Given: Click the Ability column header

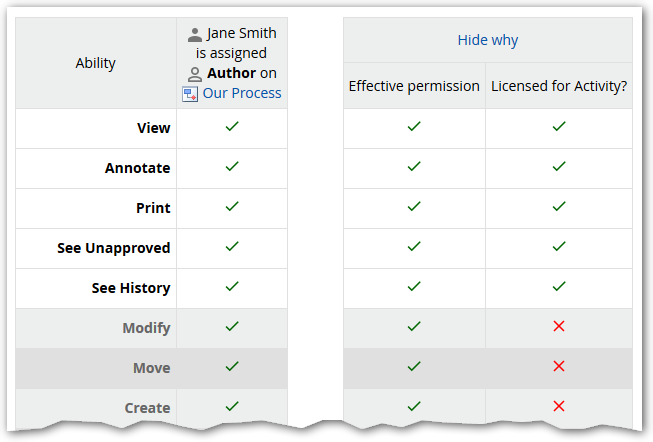Looking at the screenshot, I should click(96, 63).
